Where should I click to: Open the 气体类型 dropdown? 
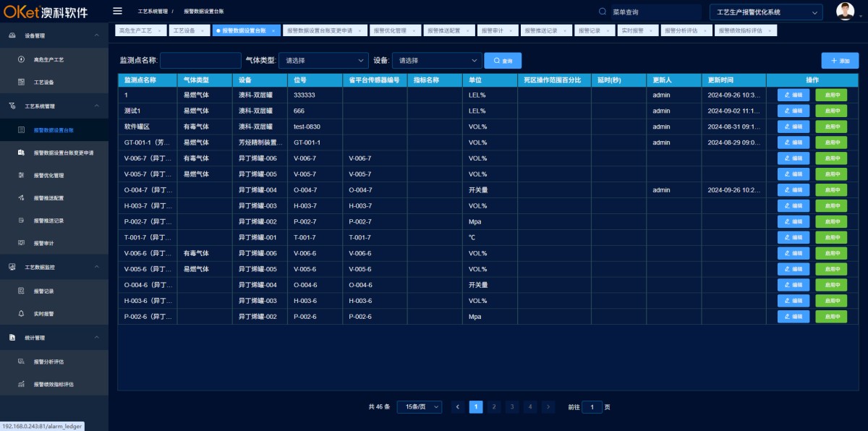[x=323, y=60]
